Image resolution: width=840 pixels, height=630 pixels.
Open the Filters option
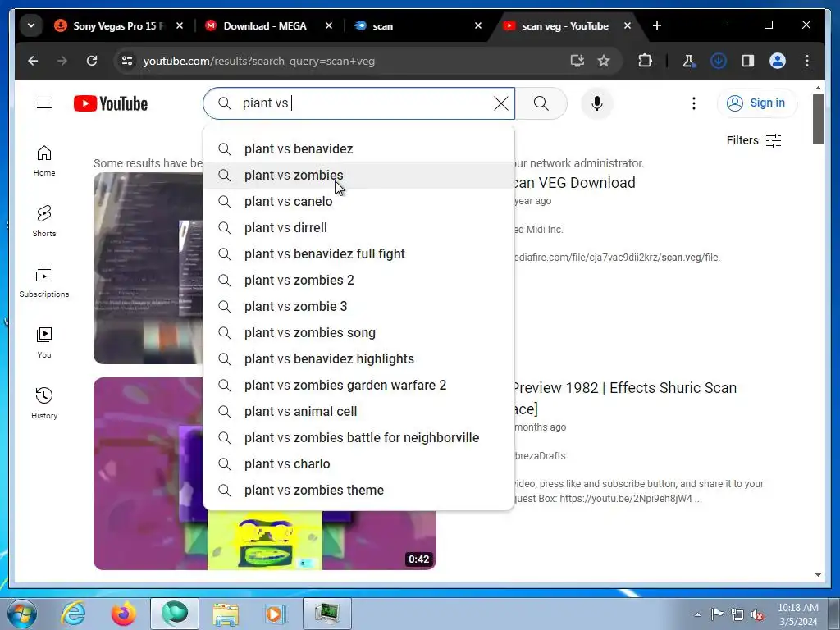(754, 140)
